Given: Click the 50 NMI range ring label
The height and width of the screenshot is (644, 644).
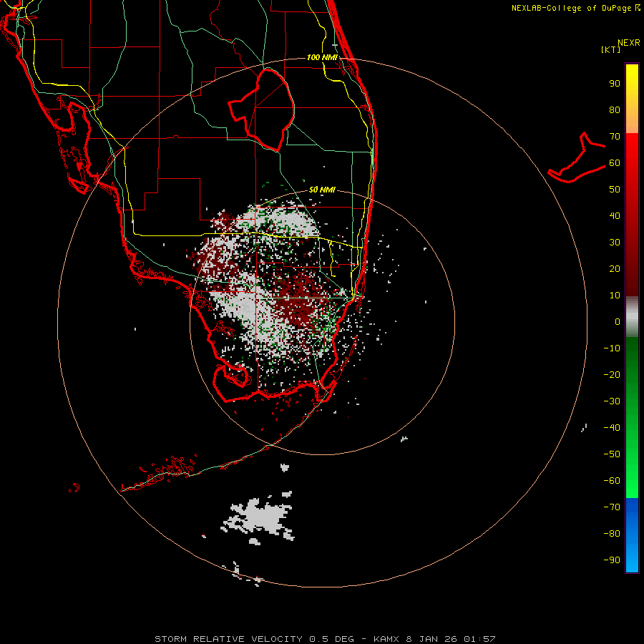Looking at the screenshot, I should 322,190.
